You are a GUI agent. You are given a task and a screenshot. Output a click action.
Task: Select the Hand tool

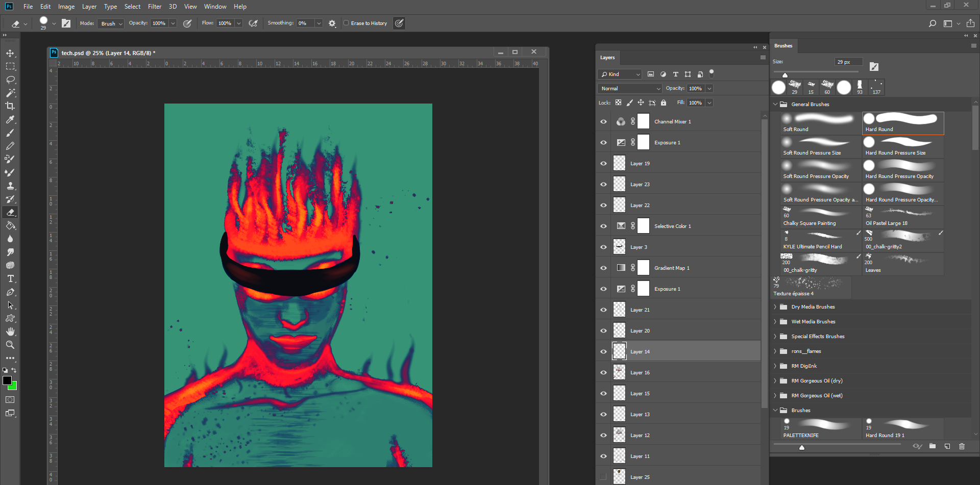coord(10,331)
